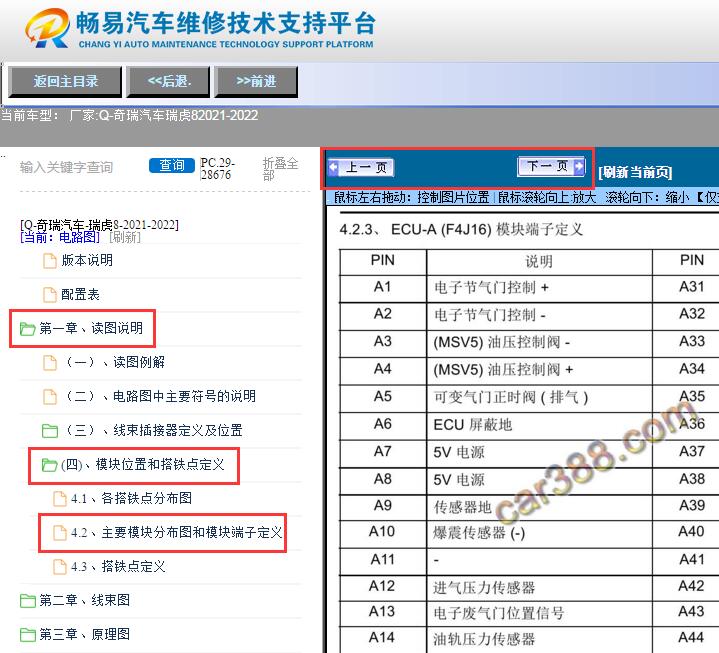Screen dimensions: 719x653
Task: Open the 配置表 document
Action: [80, 294]
